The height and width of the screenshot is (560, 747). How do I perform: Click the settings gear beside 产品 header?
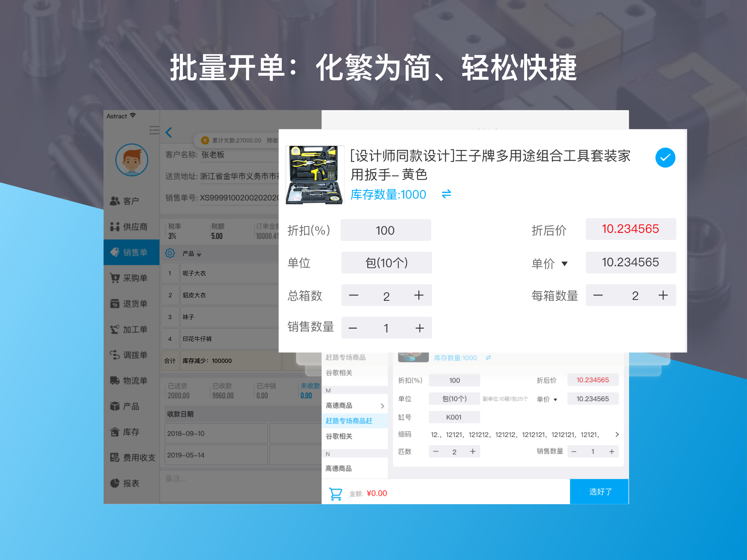(170, 253)
